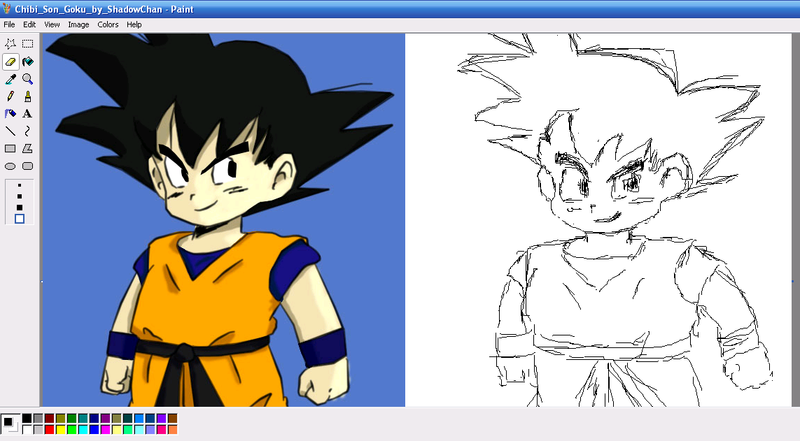Pick the black palette swatch
800x441 pixels.
[27, 418]
